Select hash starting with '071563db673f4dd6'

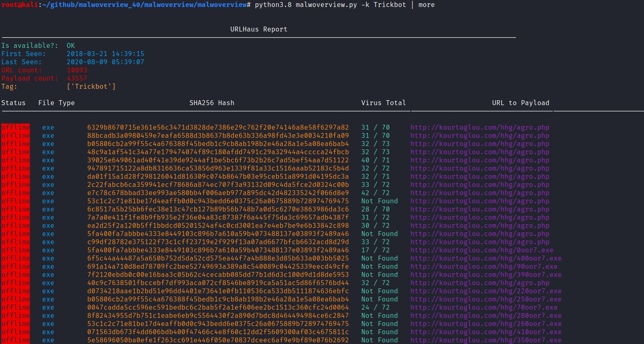coord(218,332)
